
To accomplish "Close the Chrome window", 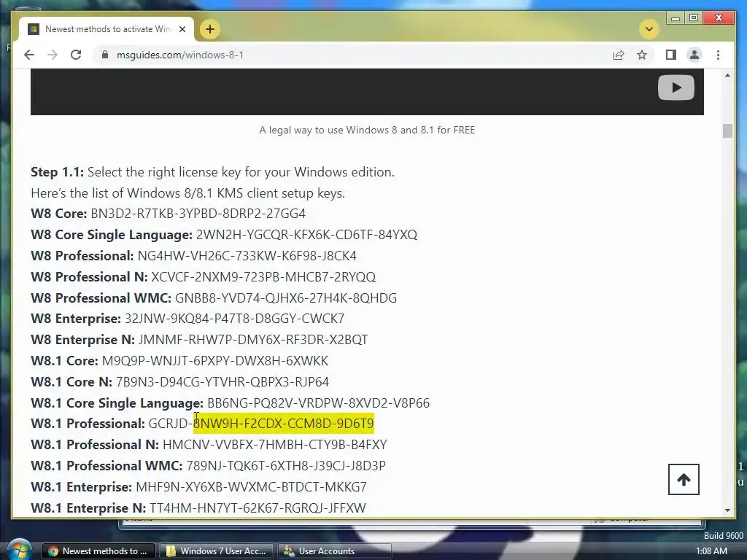I will coord(719,18).
